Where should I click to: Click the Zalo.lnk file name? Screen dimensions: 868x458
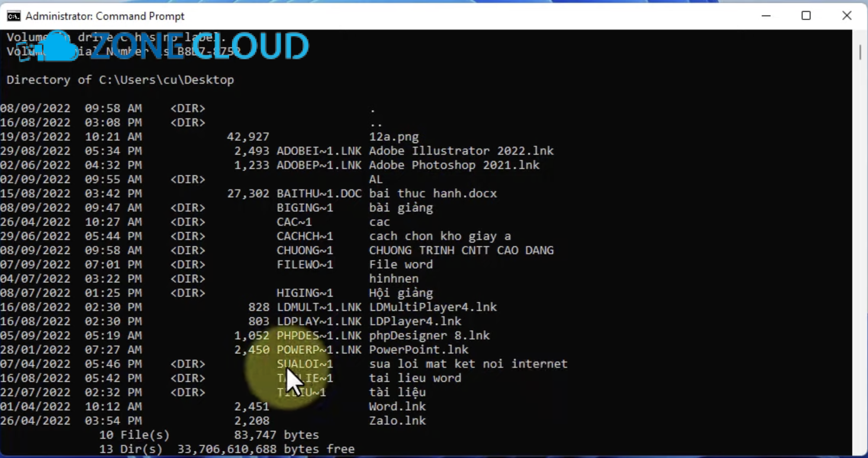point(397,421)
